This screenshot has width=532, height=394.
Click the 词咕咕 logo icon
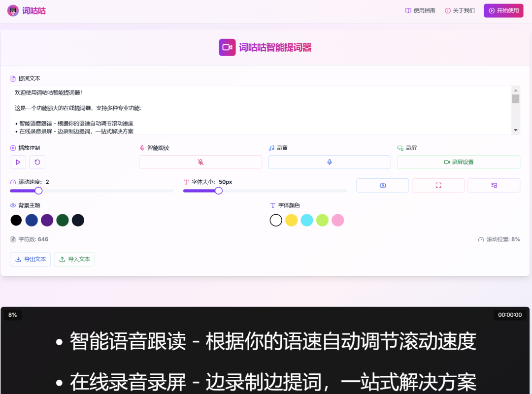[12, 10]
